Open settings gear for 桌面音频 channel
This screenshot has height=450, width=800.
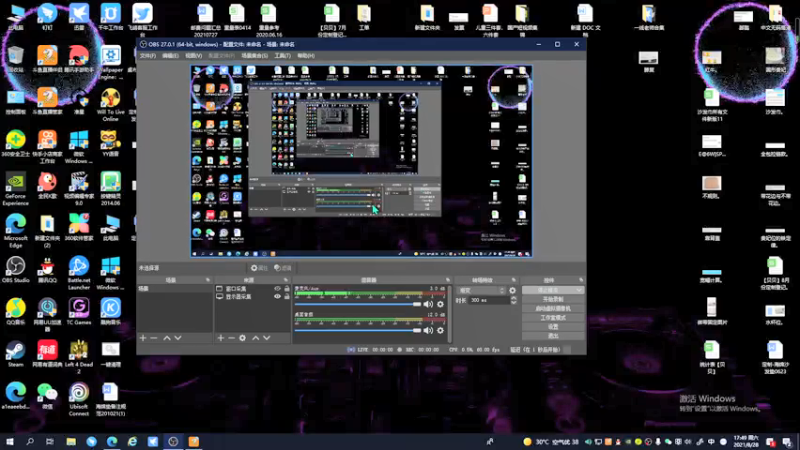tap(440, 330)
